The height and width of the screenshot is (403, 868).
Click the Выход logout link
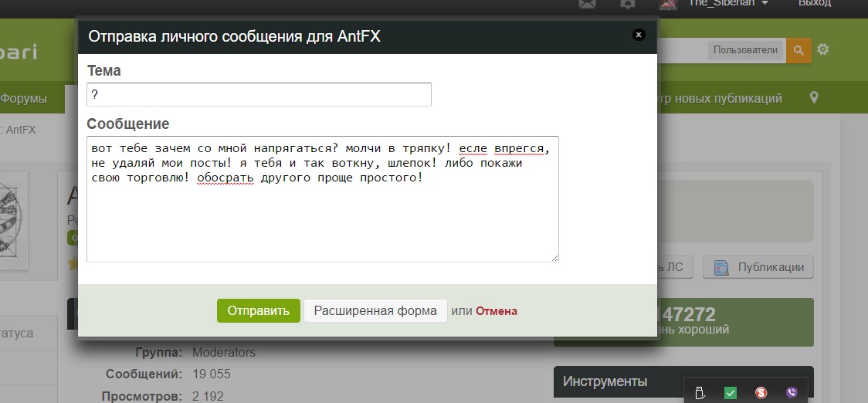point(814,4)
